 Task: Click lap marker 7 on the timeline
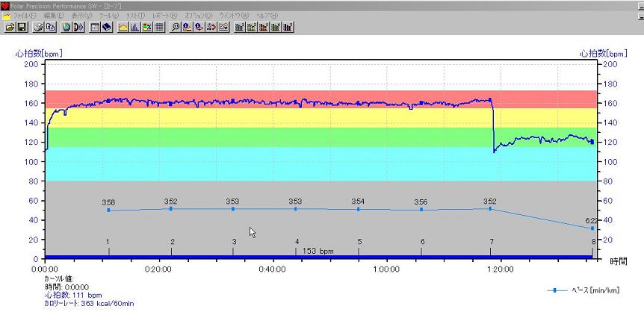[x=490, y=247]
